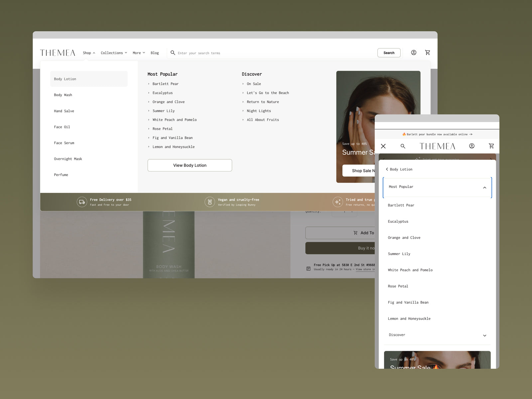
Task: Tap the mobile search magnifier icon
Action: (403, 146)
